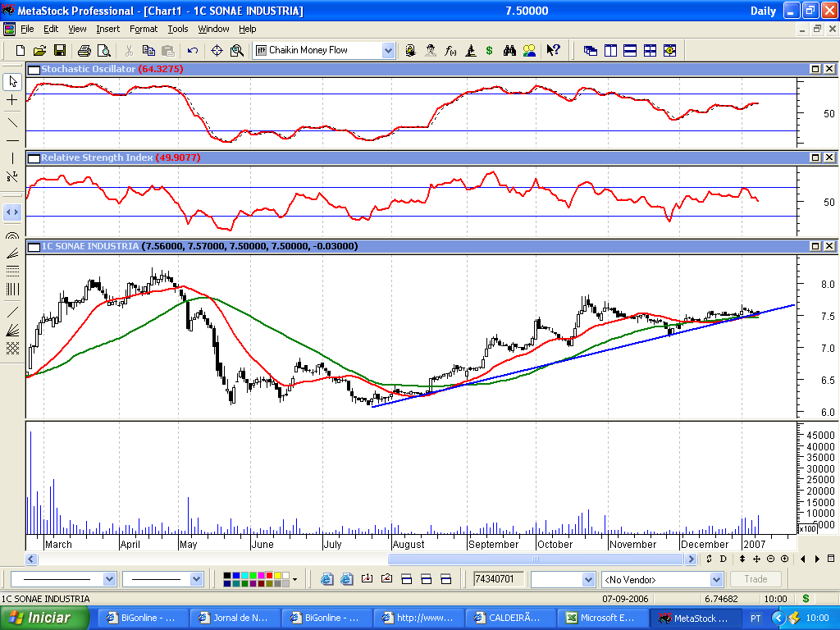Click the Save floppy disk icon
Viewport: 840px width, 630px height.
pyautogui.click(x=60, y=51)
